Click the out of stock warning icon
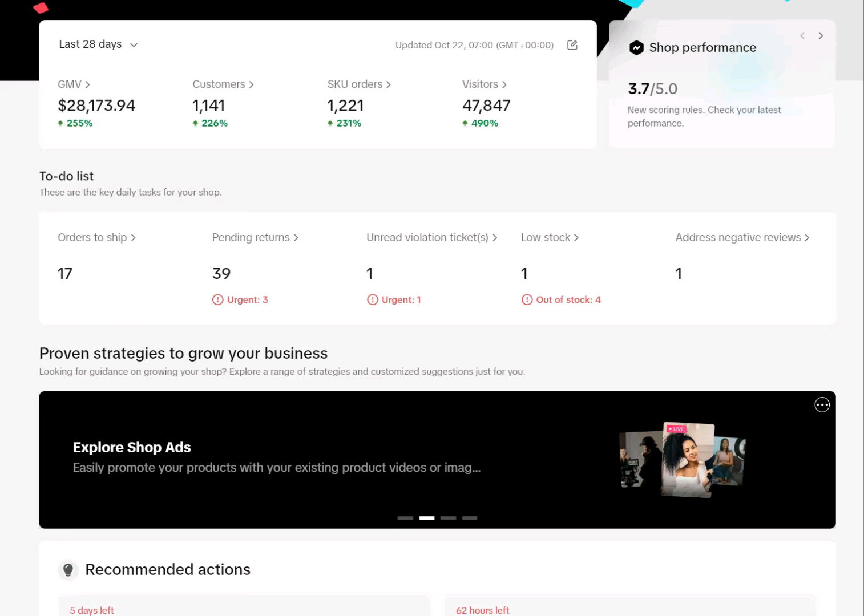This screenshot has height=616, width=864. [527, 300]
